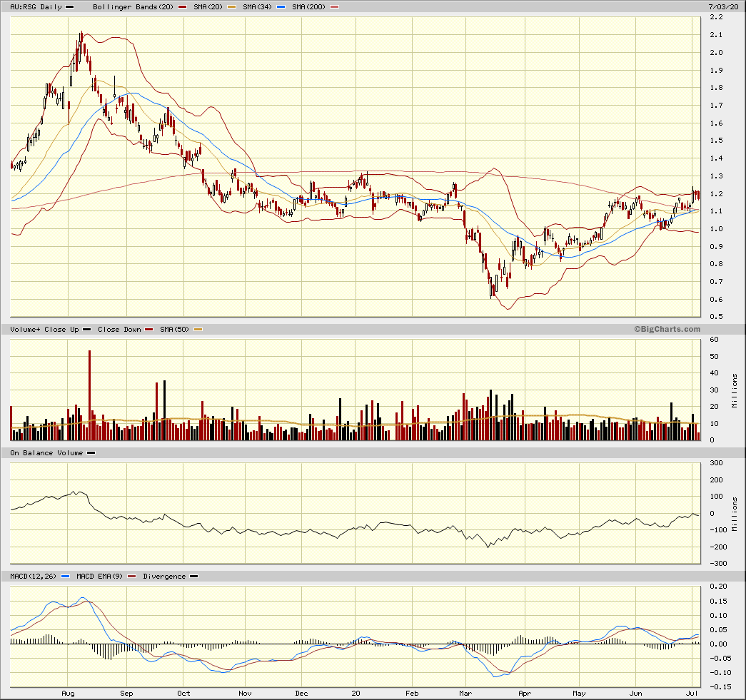Click the tan SMA(20) color swatch
Screen dimensions: 746x700
(231, 7)
